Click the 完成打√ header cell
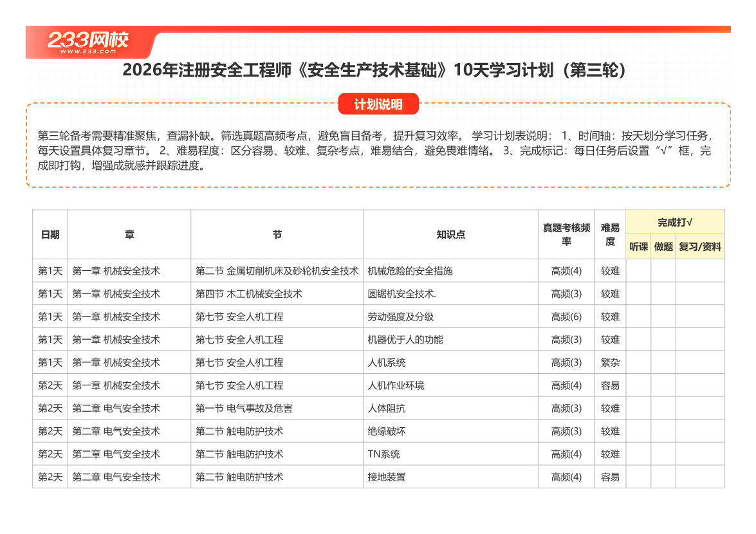The width and height of the screenshot is (756, 534). pos(676,221)
